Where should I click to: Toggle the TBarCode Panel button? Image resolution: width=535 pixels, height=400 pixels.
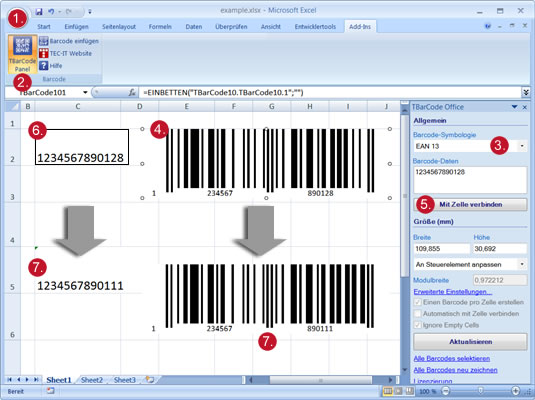tap(22, 55)
